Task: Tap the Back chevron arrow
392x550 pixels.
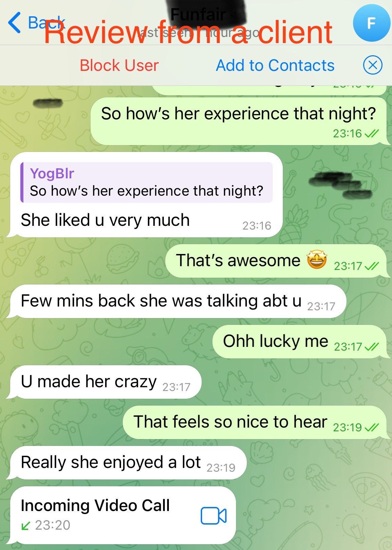Action: click(14, 23)
